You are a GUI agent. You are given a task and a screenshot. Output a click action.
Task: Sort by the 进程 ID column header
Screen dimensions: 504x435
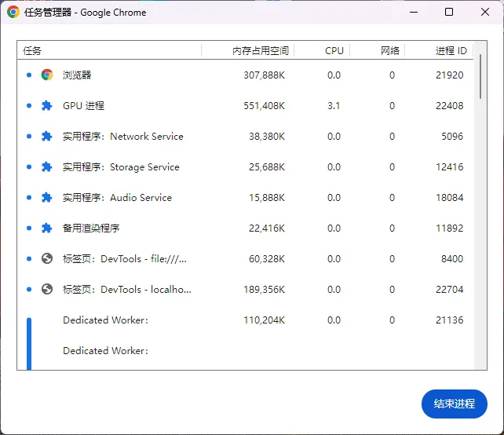point(439,50)
